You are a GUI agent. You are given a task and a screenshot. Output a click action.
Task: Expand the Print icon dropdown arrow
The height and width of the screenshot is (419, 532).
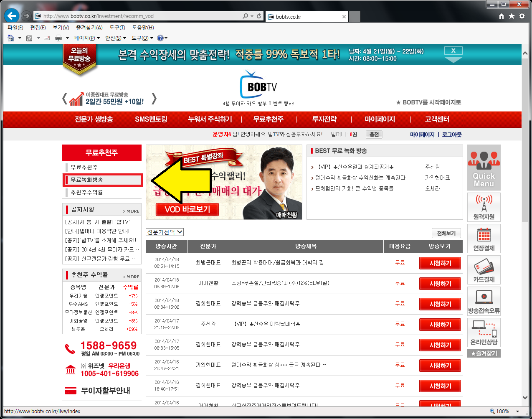click(x=67, y=38)
